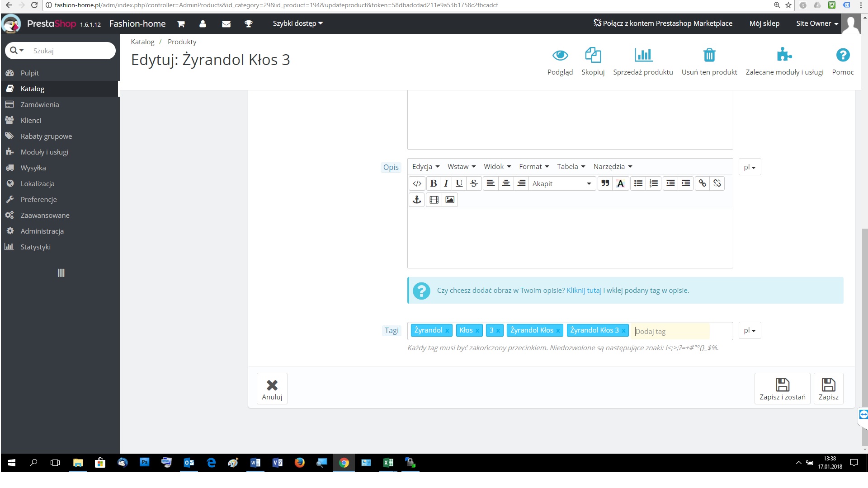Screen dimensions: 868x488
Task: Toggle bold formatting in Opis editor
Action: pos(433,183)
